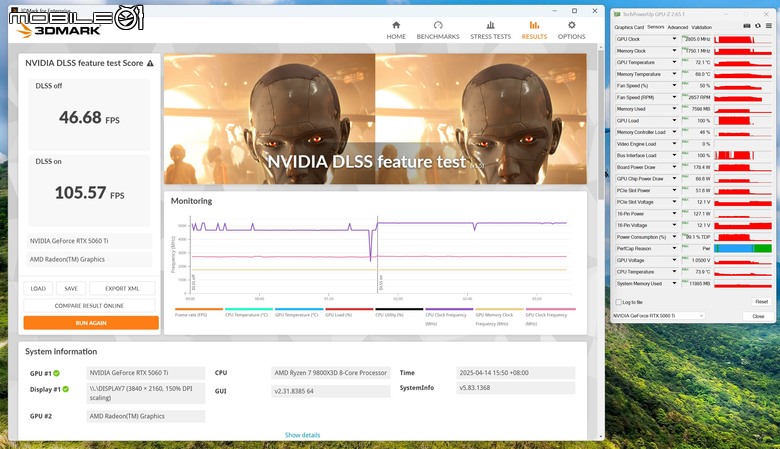Open the GPU selection combo box in GPU-Z

pos(658,316)
